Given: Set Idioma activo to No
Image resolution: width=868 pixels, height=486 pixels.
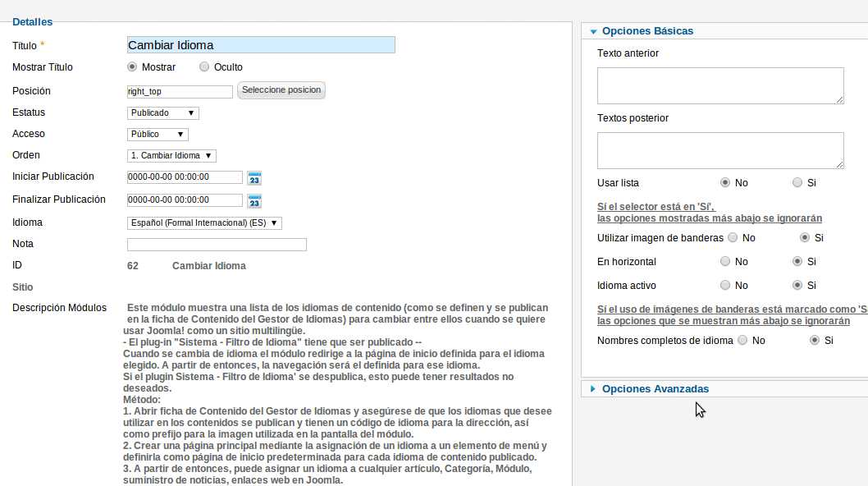Looking at the screenshot, I should (x=725, y=285).
